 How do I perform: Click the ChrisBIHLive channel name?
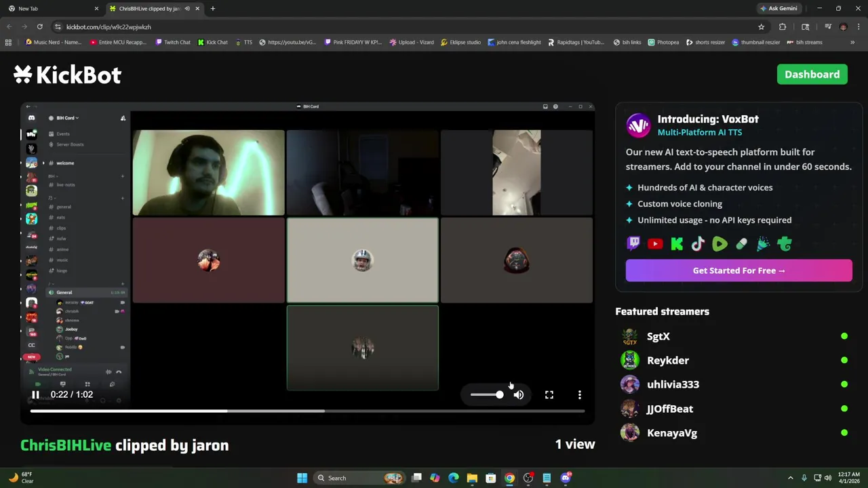[66, 445]
